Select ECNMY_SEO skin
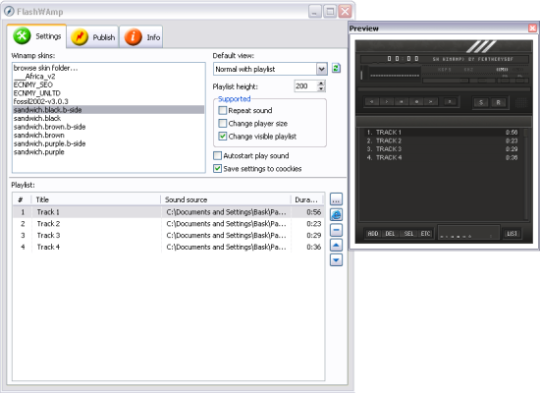This screenshot has width=540, height=393. click(108, 85)
